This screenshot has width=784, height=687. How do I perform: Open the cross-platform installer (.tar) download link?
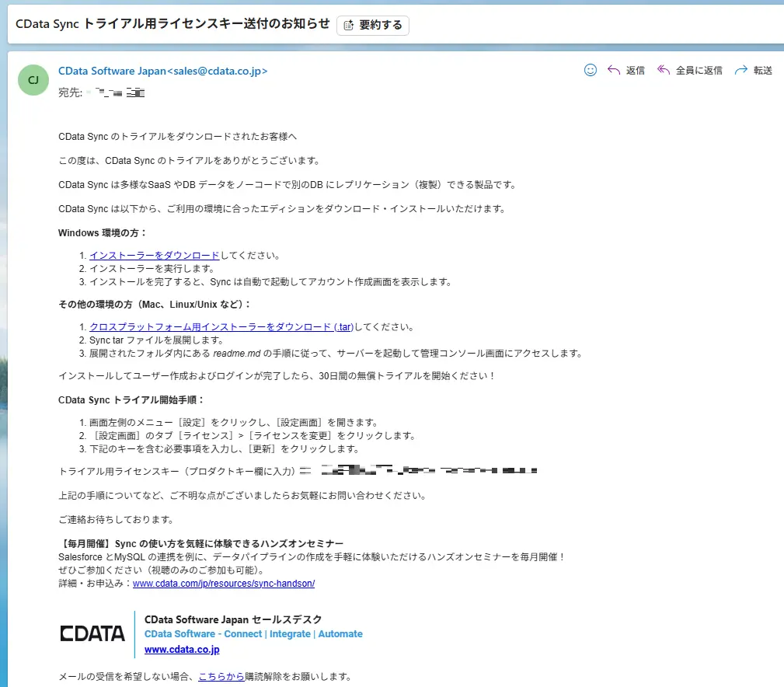(x=221, y=327)
